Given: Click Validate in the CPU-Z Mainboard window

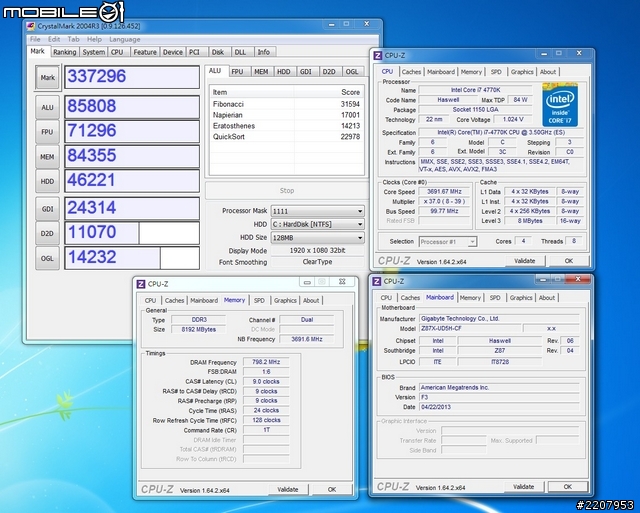Looking at the screenshot, I should 524,486.
